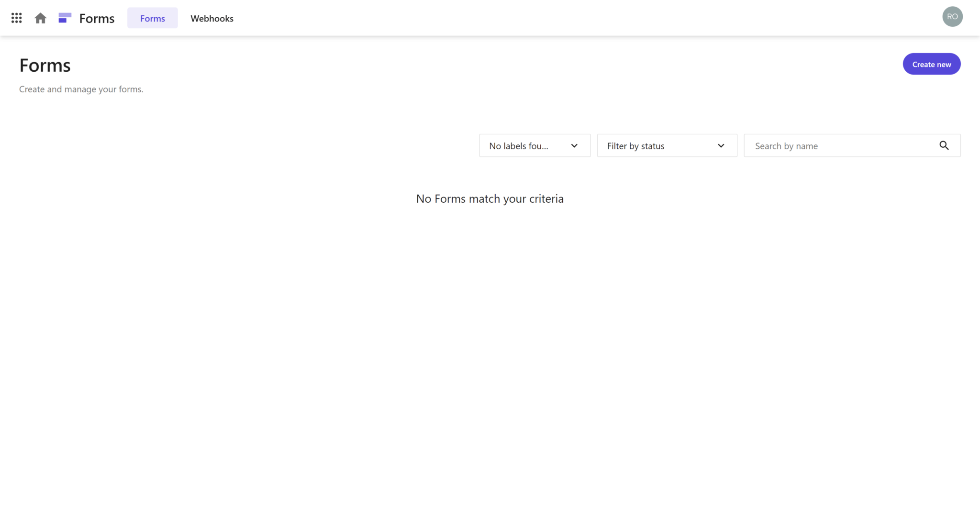
Task: Click the home icon in the header
Action: (x=40, y=18)
